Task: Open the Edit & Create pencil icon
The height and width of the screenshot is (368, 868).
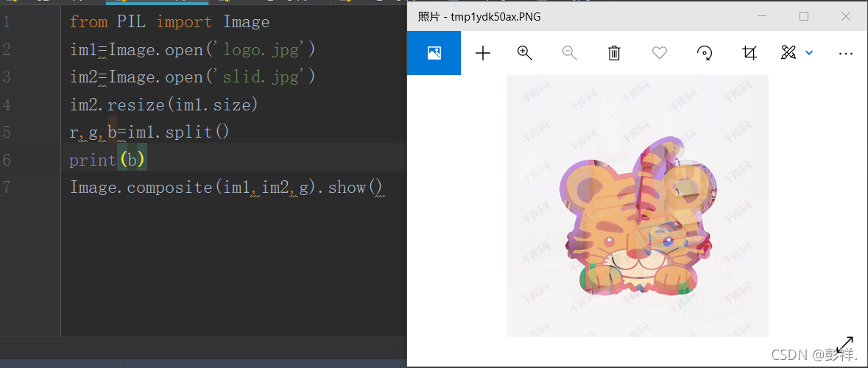Action: coord(788,53)
